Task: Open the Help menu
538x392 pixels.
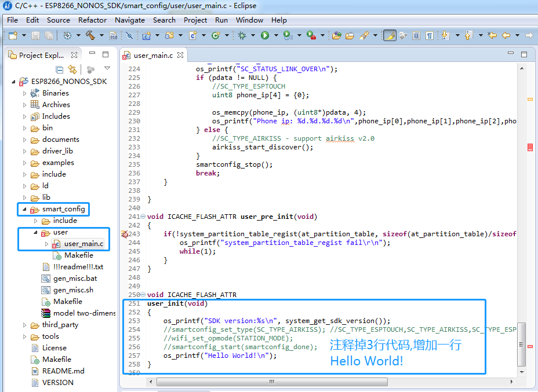Action: coord(279,20)
